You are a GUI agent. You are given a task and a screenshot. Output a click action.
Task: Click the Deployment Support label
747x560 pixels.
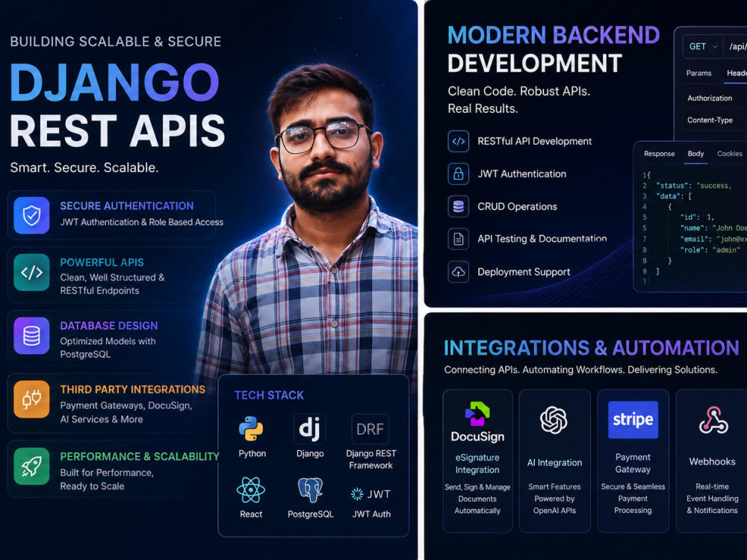(524, 272)
